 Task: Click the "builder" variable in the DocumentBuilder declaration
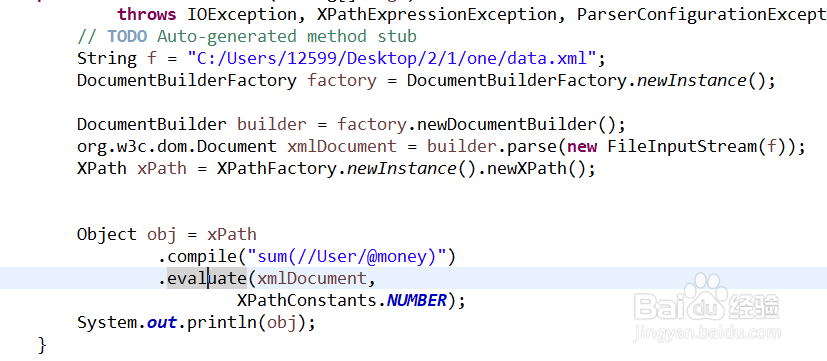click(272, 125)
